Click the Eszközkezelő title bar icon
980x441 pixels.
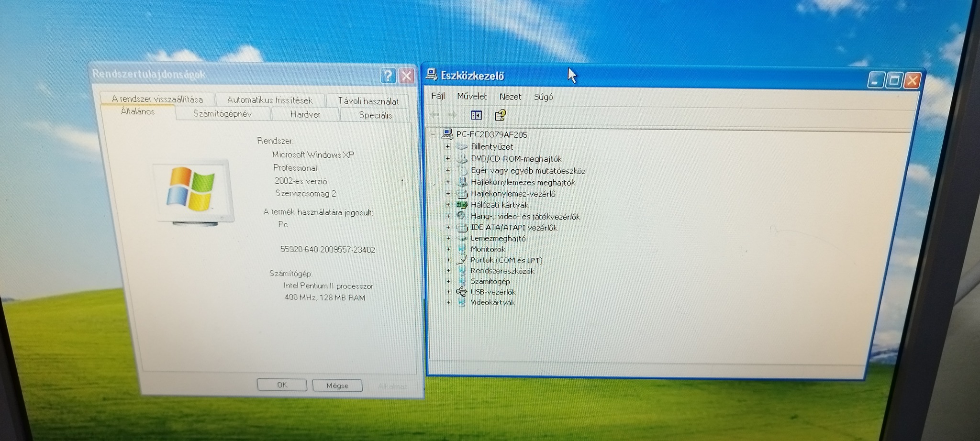pos(432,75)
